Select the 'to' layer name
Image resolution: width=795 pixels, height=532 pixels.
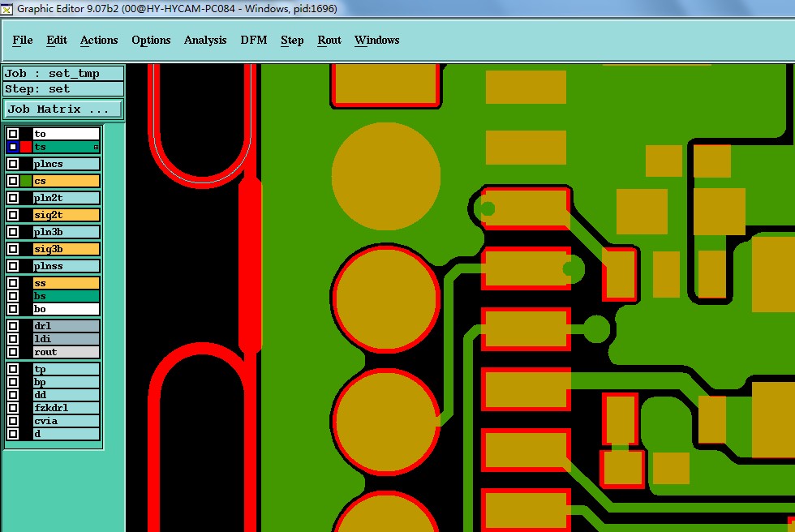(x=66, y=134)
